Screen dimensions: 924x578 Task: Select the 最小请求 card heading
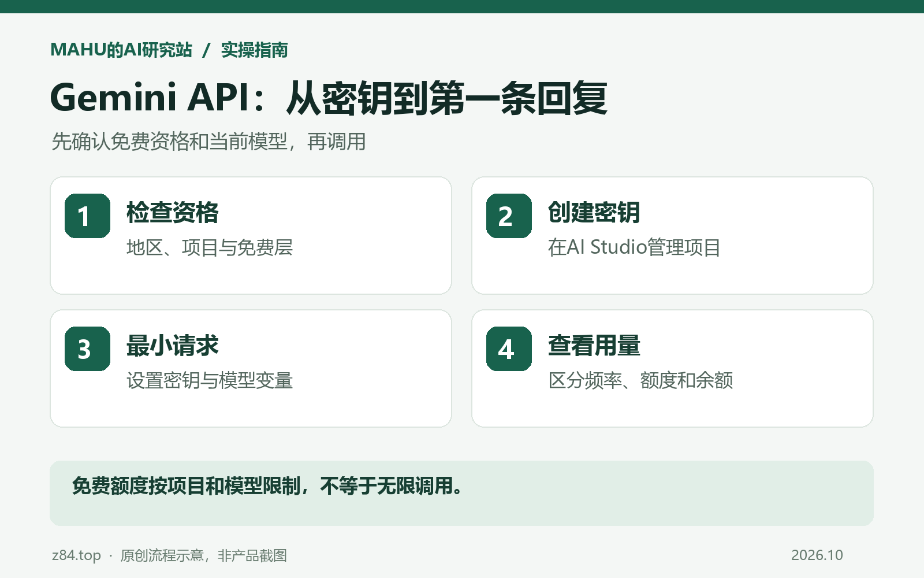(x=173, y=346)
